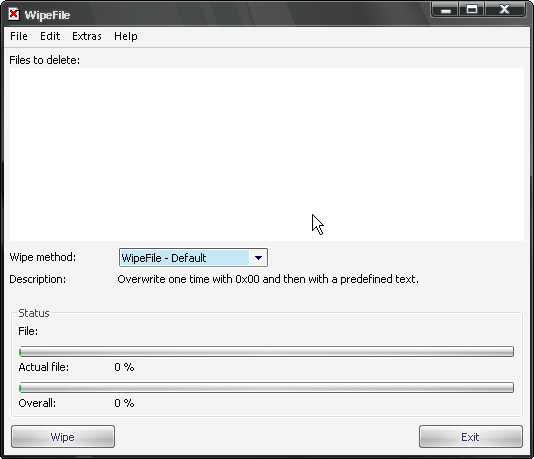Click the Wipe method label
The image size is (534, 459).
(x=43, y=257)
